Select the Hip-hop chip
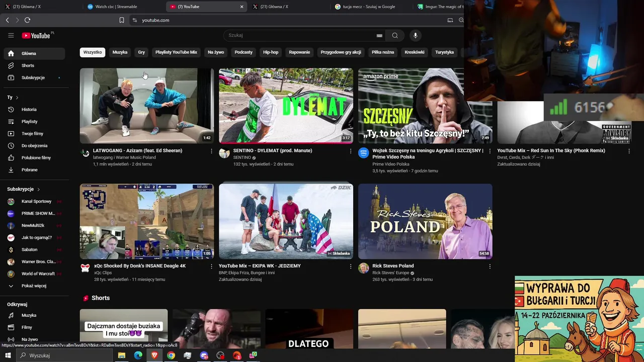This screenshot has height=362, width=644. (x=271, y=52)
